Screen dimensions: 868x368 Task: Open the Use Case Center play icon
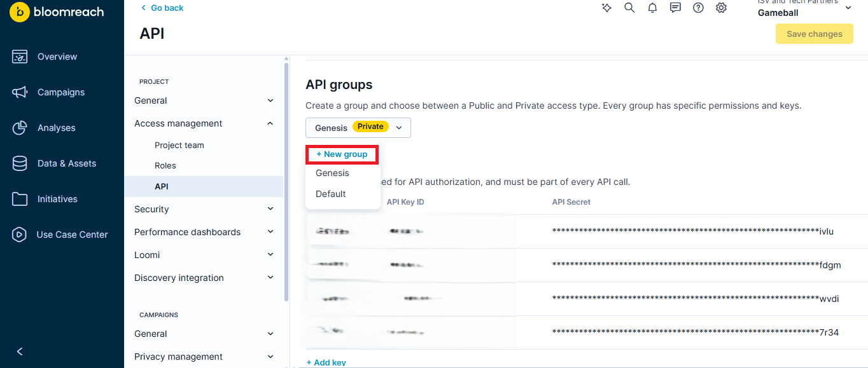tap(20, 235)
